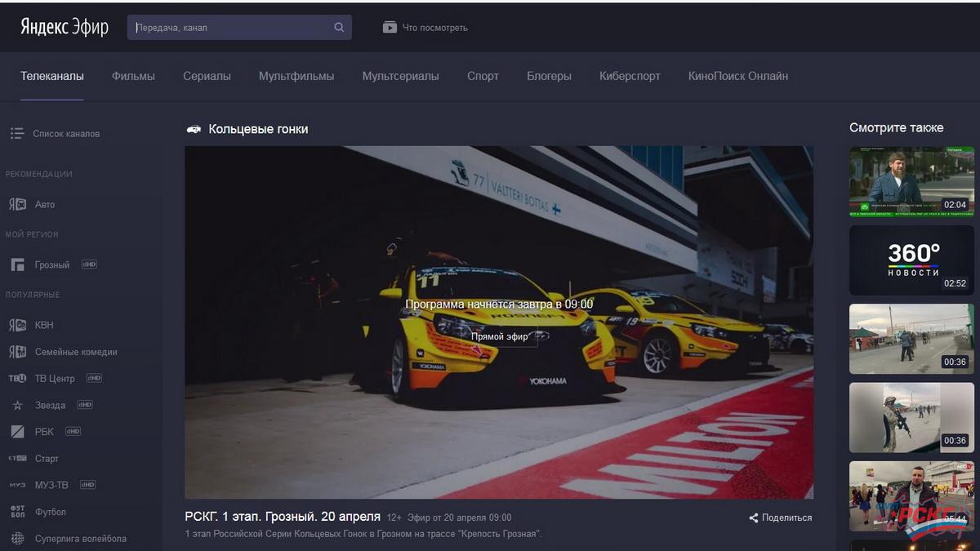Click the КВН channel icon

(17, 325)
